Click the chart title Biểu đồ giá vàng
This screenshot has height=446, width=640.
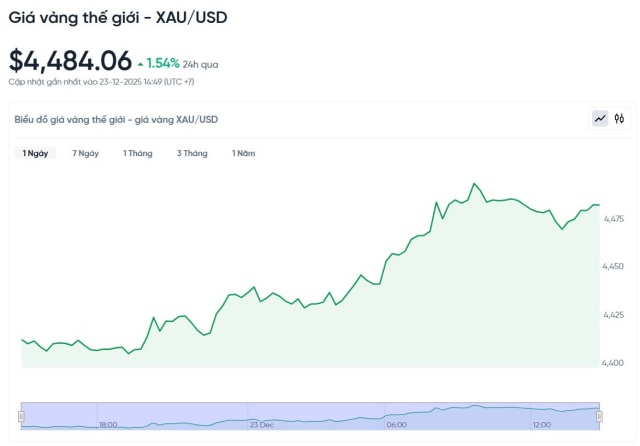tap(116, 120)
